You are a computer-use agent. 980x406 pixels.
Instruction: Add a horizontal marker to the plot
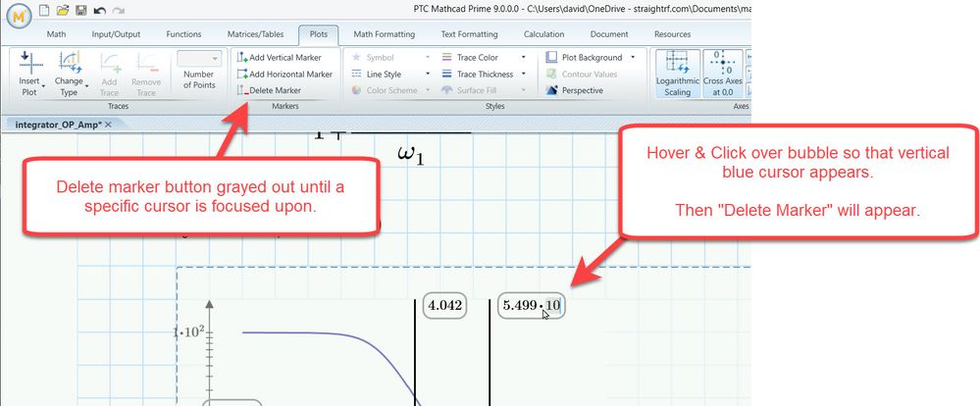point(284,74)
